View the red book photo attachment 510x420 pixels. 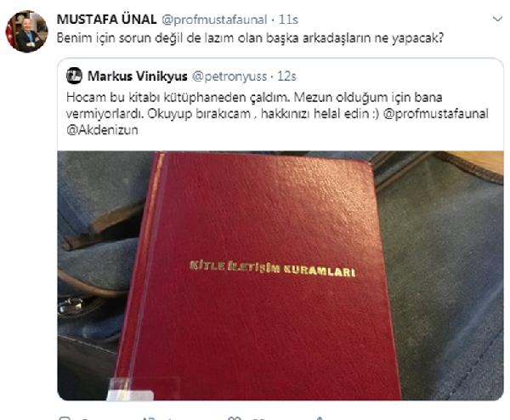coord(280,275)
